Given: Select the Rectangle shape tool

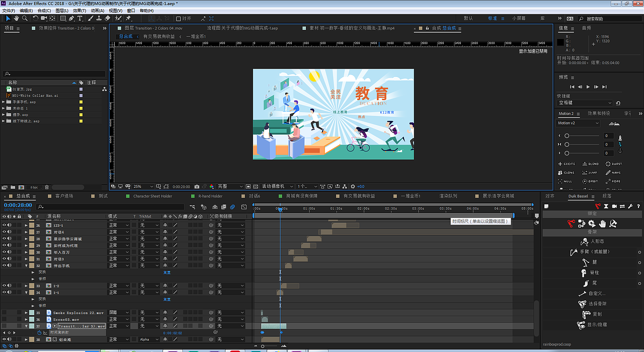Looking at the screenshot, I should tap(63, 18).
